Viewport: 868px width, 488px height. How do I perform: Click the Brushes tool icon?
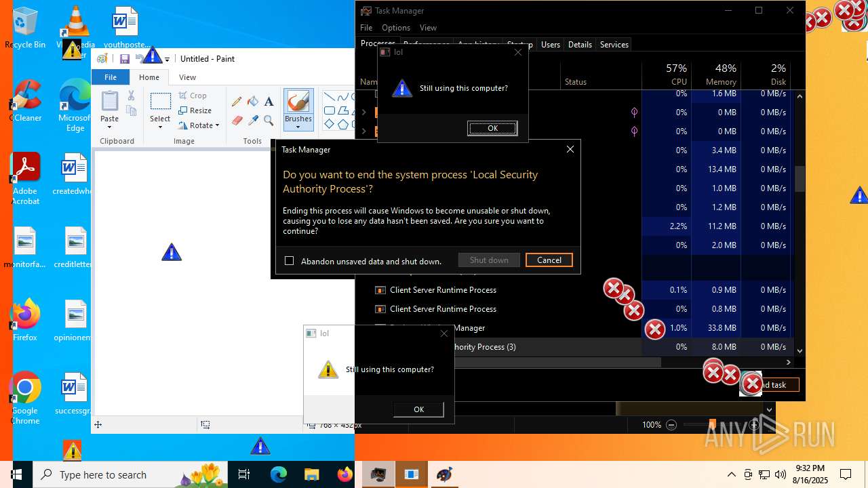298,102
